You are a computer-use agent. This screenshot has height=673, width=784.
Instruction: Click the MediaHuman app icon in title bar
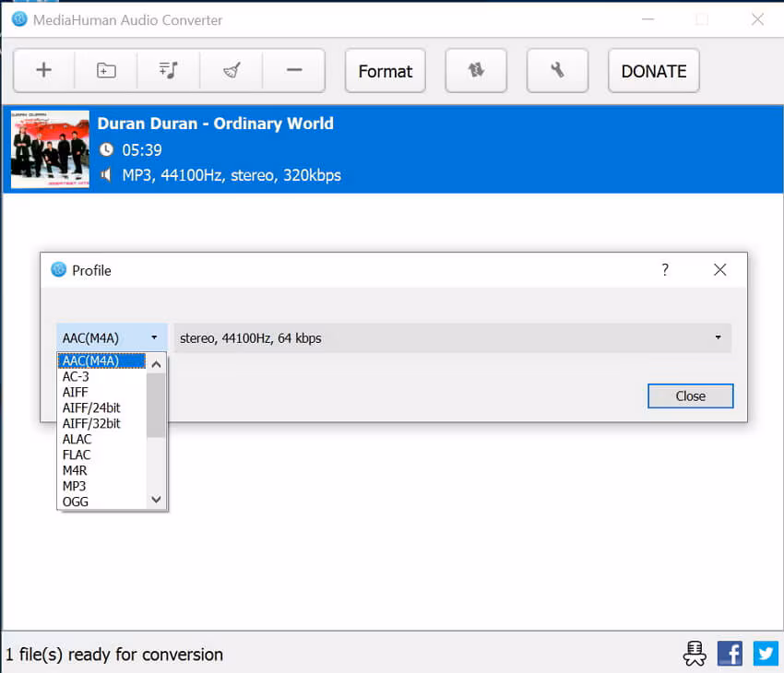point(19,19)
